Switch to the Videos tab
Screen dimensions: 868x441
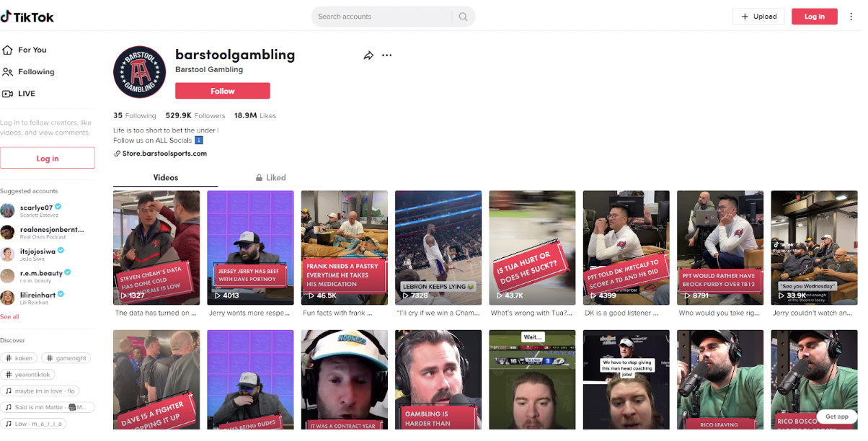tap(166, 177)
